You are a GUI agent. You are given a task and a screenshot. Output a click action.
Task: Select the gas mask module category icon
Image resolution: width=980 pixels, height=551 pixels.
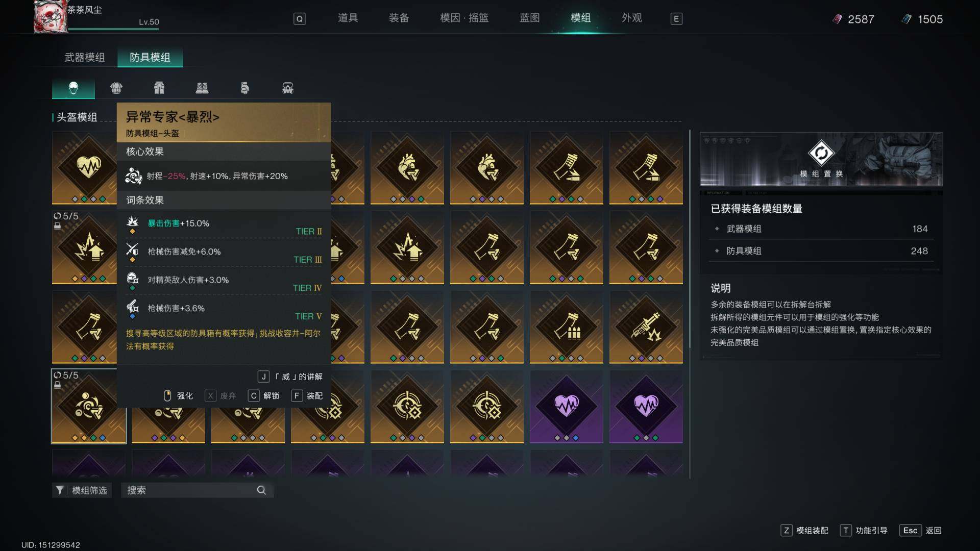click(288, 88)
